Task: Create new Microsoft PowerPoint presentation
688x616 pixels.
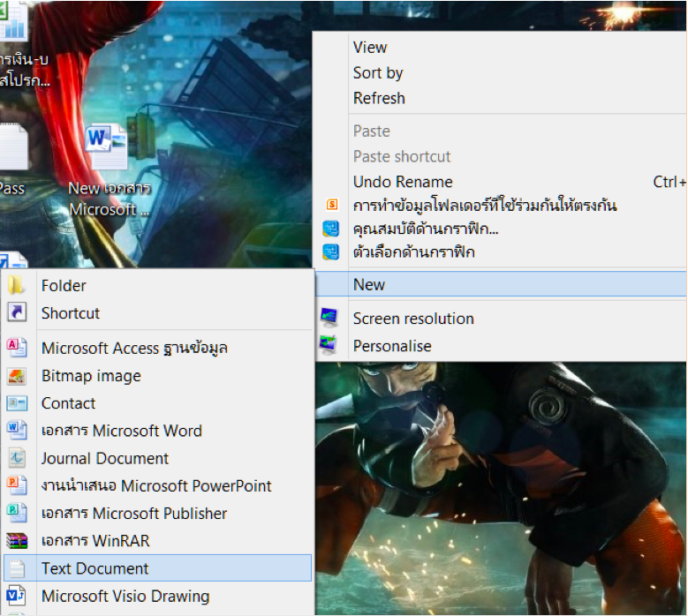Action: [158, 485]
